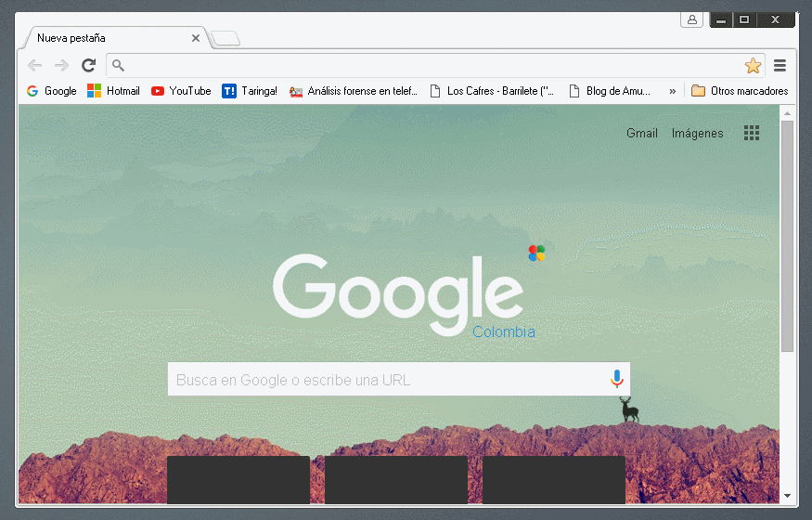Image resolution: width=812 pixels, height=520 pixels.
Task: Start voice search with microphone icon
Action: (616, 379)
